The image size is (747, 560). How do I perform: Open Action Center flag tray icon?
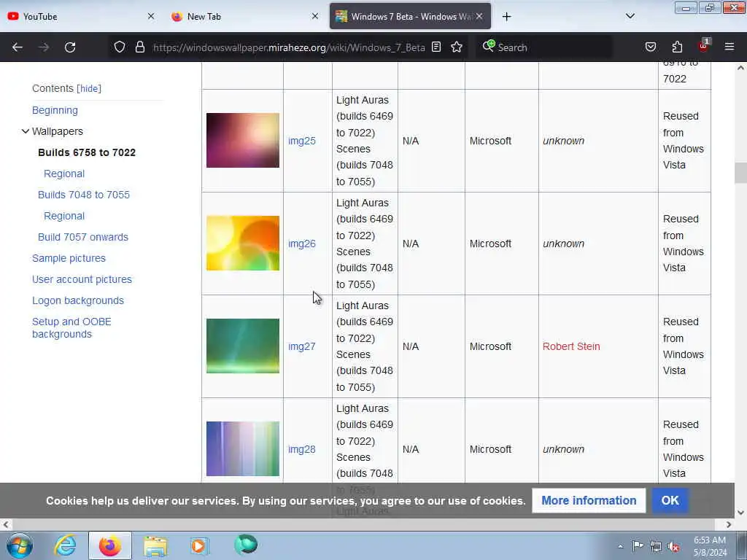[638, 545]
